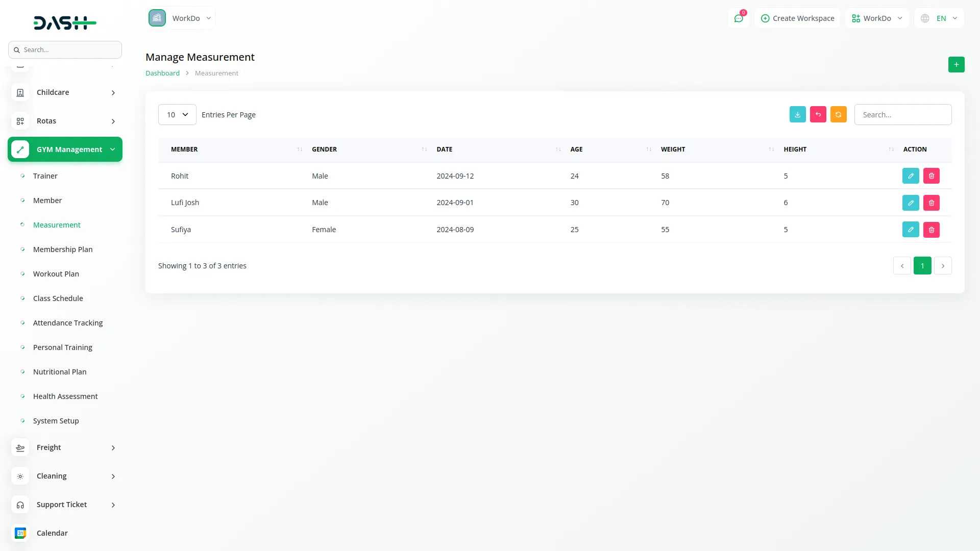Click the pink reset undo icon
This screenshot has width=980, height=551.
818,114
